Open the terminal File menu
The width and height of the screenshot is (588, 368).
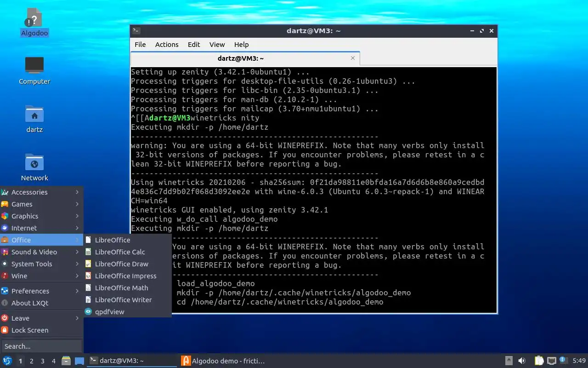140,45
